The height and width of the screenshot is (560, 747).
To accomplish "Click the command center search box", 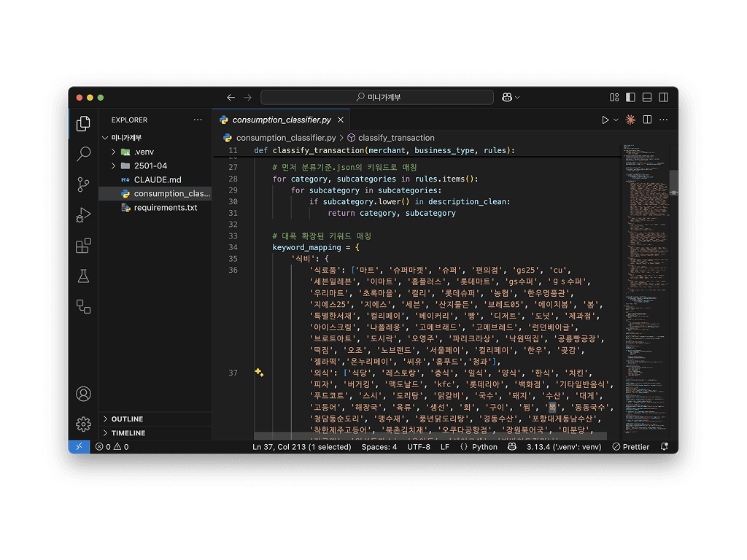I will (377, 97).
